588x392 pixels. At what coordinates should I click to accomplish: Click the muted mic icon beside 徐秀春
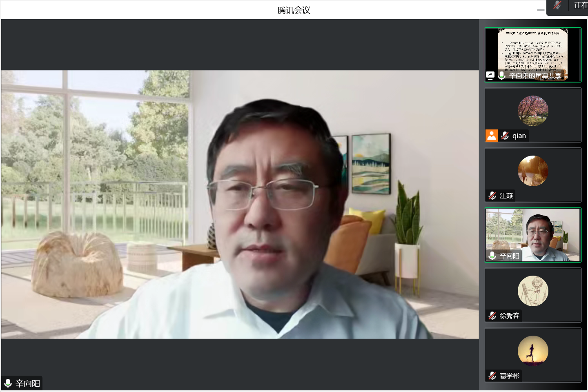click(492, 316)
